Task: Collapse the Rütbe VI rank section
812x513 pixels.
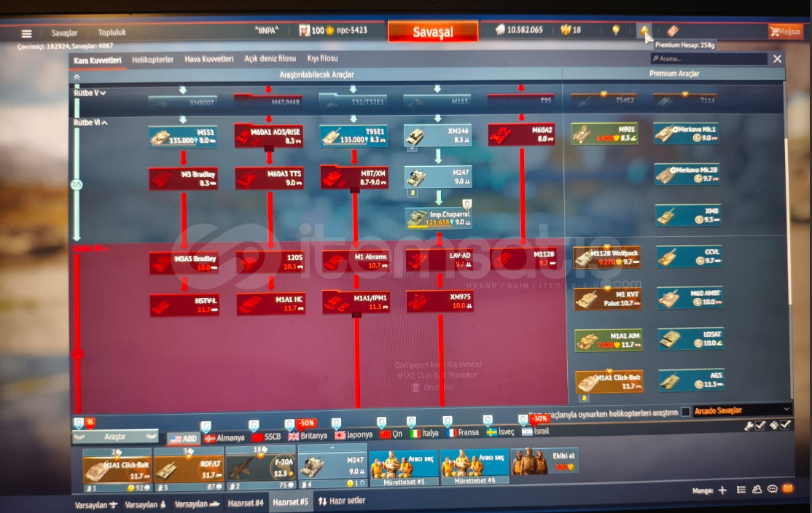Action: click(90, 122)
